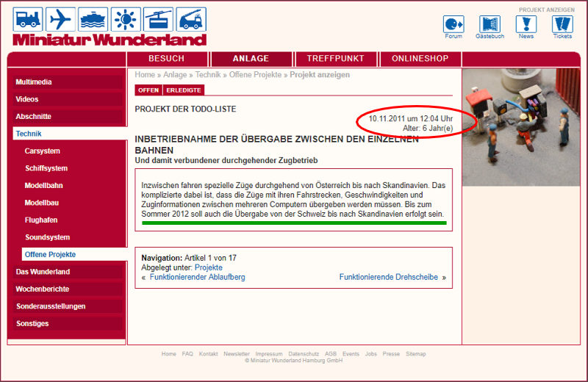
Task: Open Impressum link in the footer
Action: click(269, 354)
